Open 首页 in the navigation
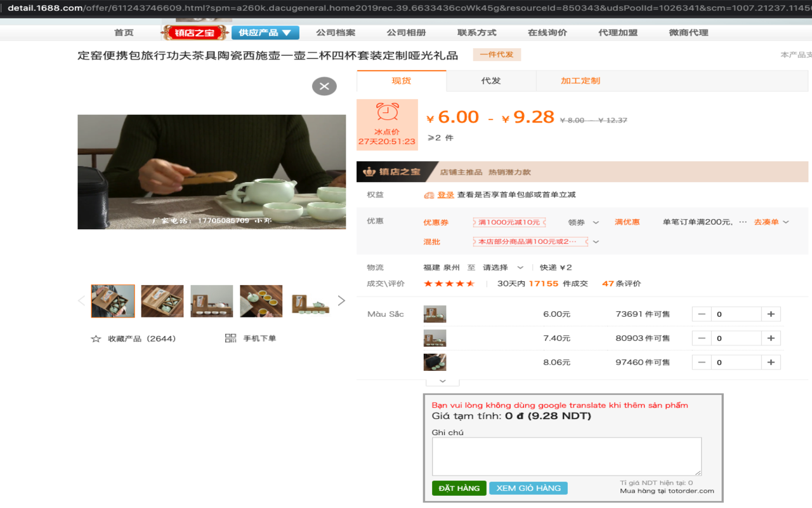The width and height of the screenshot is (812, 508). click(x=124, y=32)
